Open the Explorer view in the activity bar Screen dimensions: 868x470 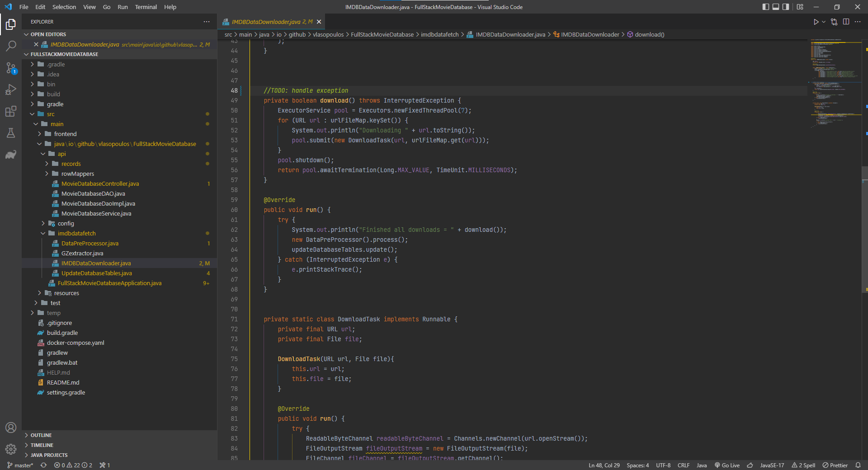(11, 24)
